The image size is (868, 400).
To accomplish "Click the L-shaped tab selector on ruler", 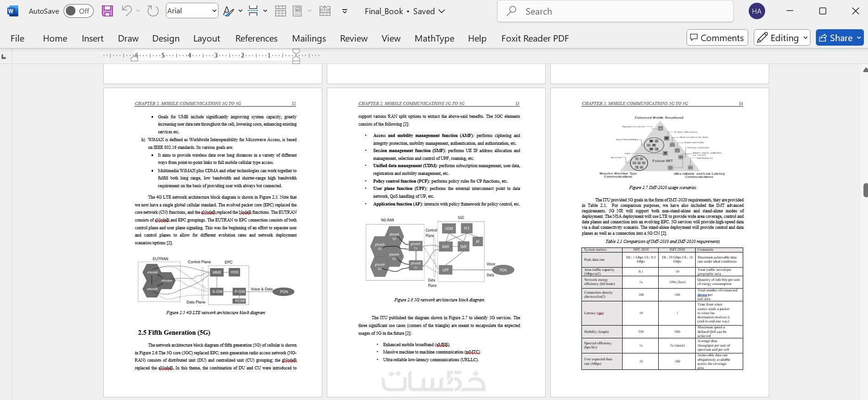I will (4, 57).
